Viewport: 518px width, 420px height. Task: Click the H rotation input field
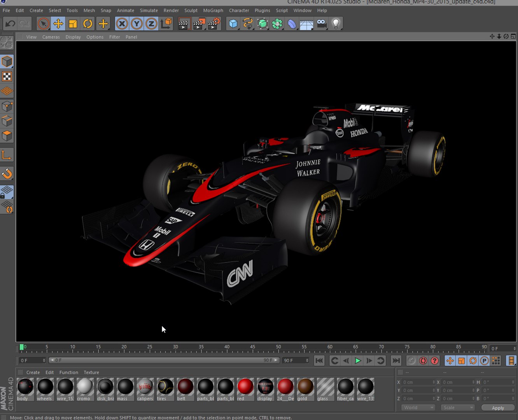click(498, 382)
